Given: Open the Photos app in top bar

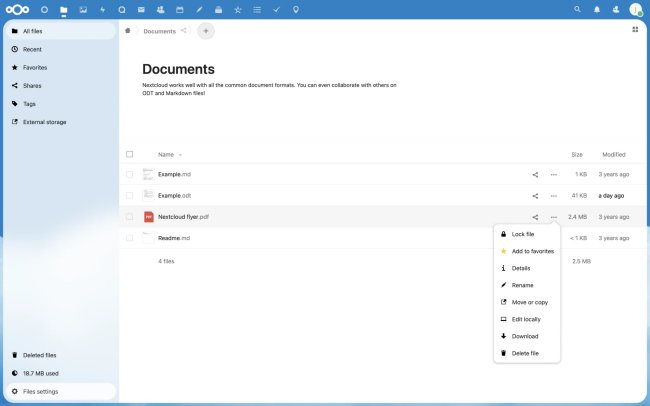Looking at the screenshot, I should coord(83,9).
